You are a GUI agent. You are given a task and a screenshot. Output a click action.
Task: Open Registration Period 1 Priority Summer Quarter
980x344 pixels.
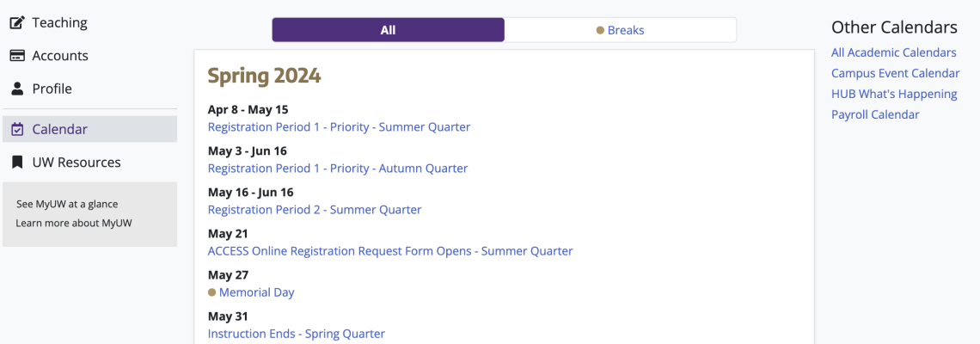click(x=339, y=127)
